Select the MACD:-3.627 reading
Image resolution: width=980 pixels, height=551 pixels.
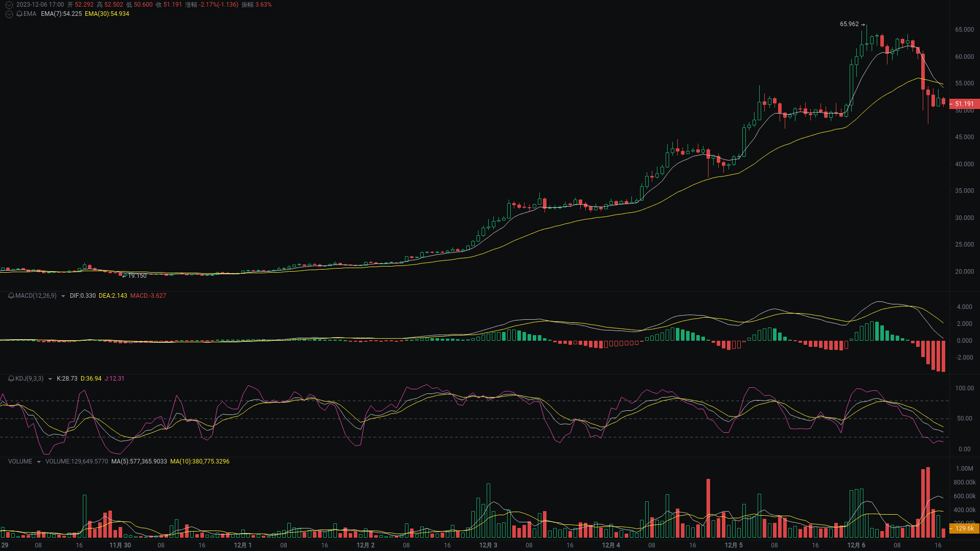[148, 296]
